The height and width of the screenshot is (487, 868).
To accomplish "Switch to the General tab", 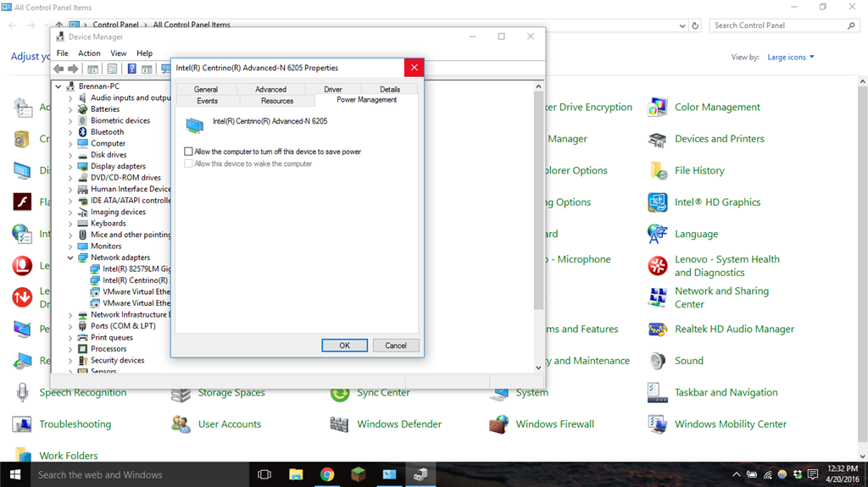I will (206, 89).
